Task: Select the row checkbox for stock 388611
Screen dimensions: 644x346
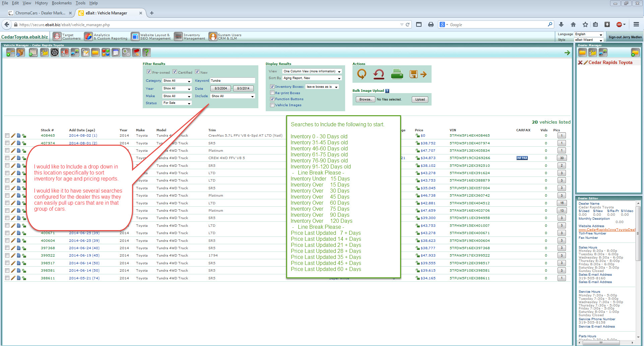Action: pyautogui.click(x=7, y=278)
